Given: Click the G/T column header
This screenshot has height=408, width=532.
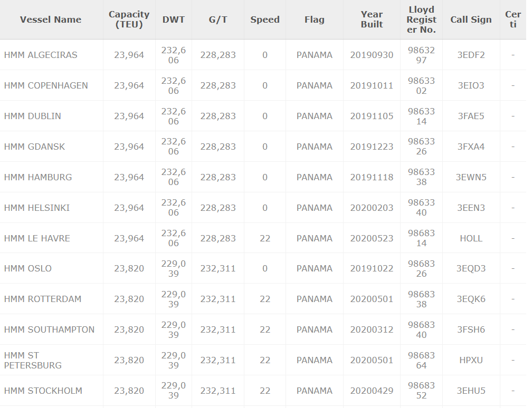Looking at the screenshot, I should [218, 20].
